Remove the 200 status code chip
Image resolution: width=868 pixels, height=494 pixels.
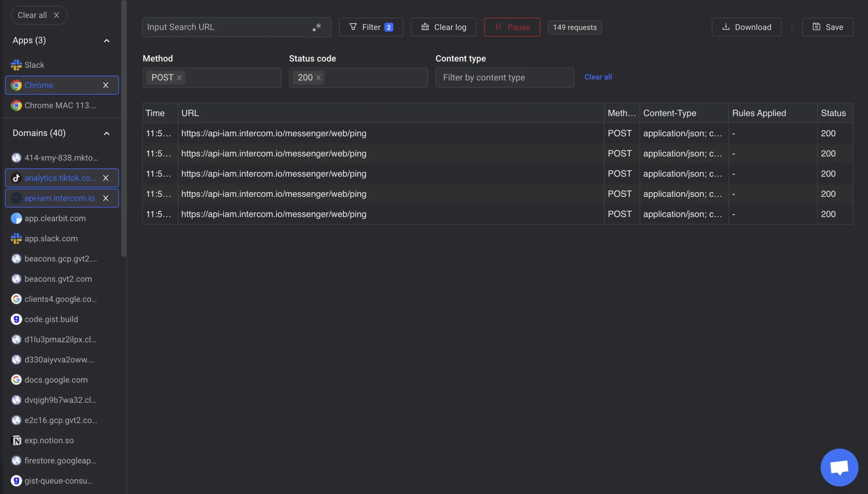pos(318,78)
